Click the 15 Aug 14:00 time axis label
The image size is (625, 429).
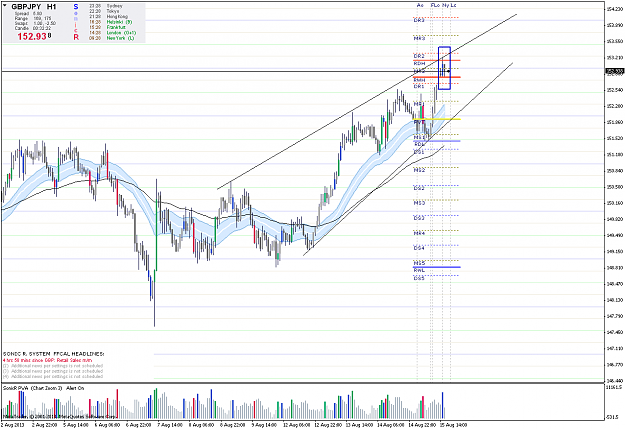(453, 425)
